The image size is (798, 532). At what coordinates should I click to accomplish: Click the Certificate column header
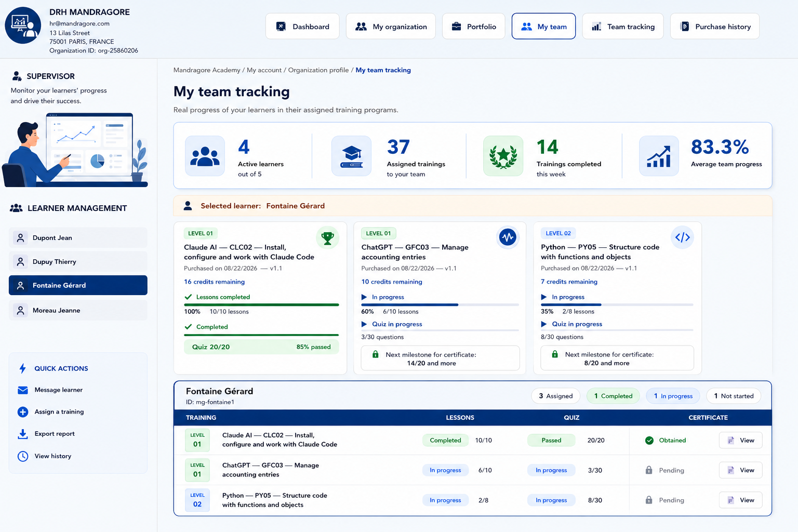click(x=708, y=418)
